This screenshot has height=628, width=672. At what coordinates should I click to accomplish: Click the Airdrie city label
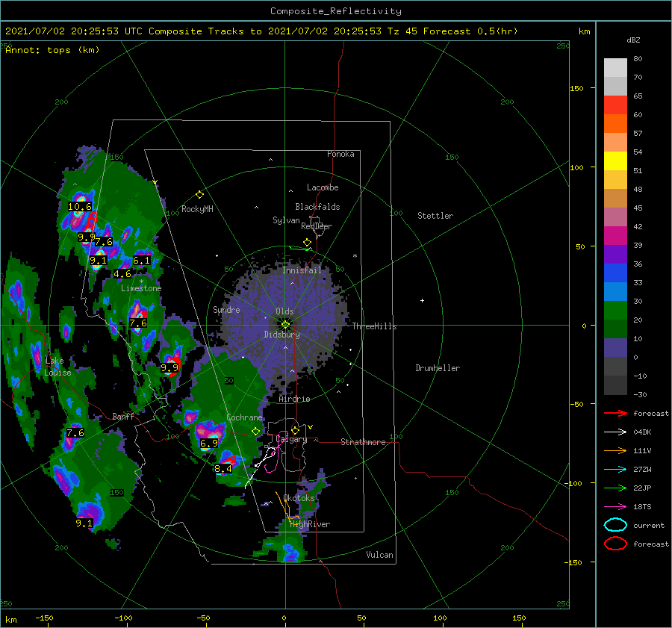pyautogui.click(x=294, y=399)
